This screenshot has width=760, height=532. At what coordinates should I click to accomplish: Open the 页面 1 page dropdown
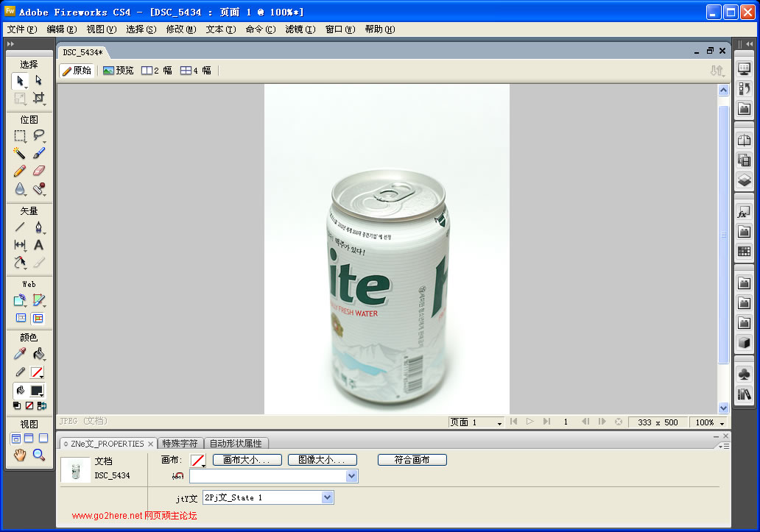(476, 422)
